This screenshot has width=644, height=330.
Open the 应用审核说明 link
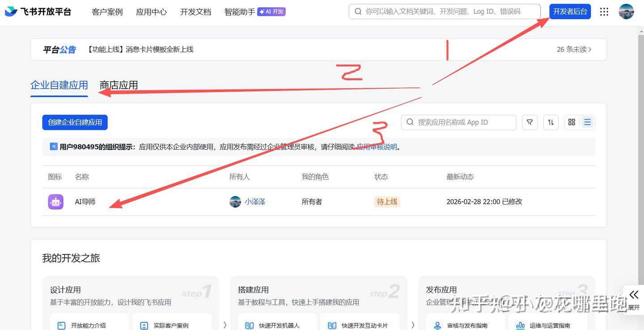click(x=377, y=147)
